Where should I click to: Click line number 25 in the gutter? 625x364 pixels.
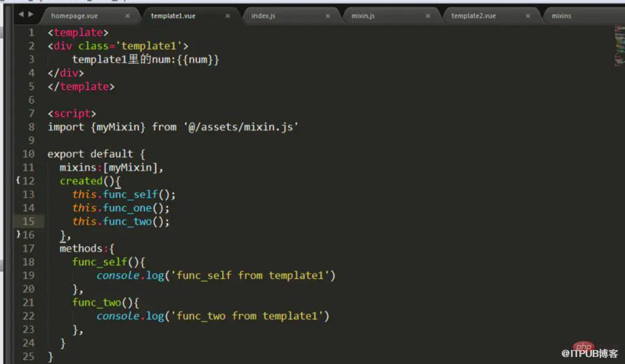click(x=28, y=356)
